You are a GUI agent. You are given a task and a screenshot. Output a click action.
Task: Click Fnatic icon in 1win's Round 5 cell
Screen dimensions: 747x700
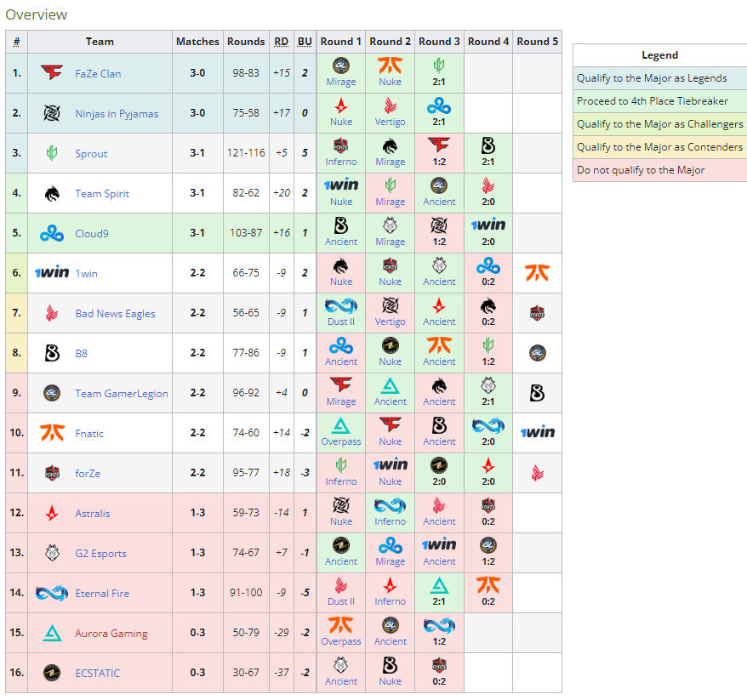[537, 273]
